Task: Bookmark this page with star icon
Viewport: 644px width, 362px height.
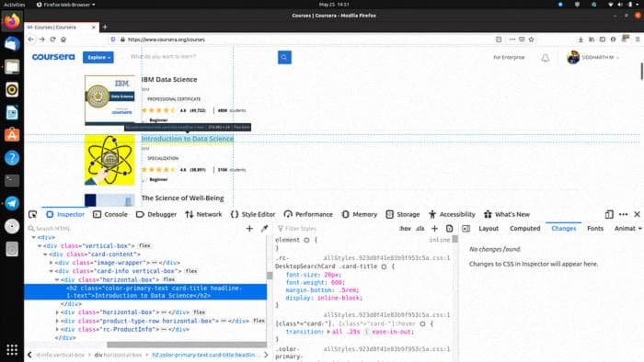Action: point(531,40)
